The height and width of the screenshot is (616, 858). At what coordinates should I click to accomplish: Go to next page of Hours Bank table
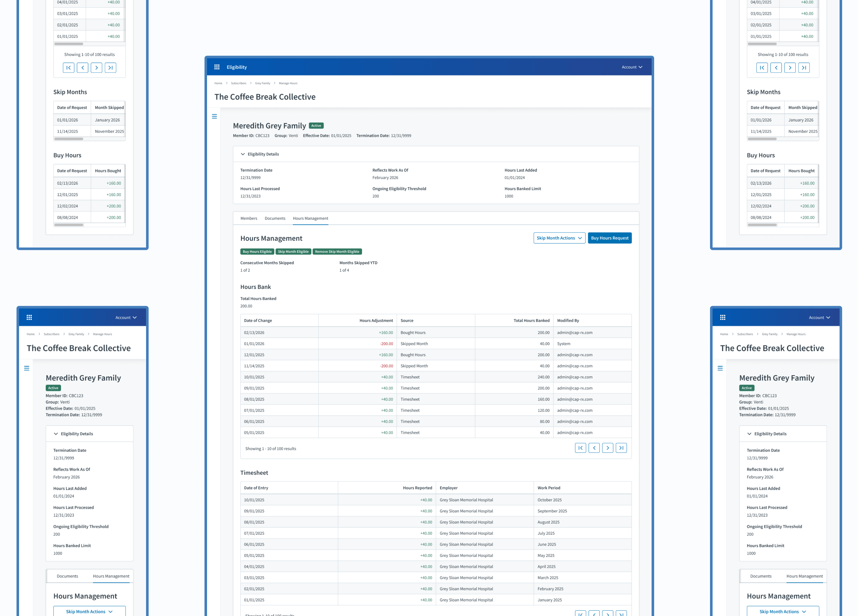tap(607, 448)
